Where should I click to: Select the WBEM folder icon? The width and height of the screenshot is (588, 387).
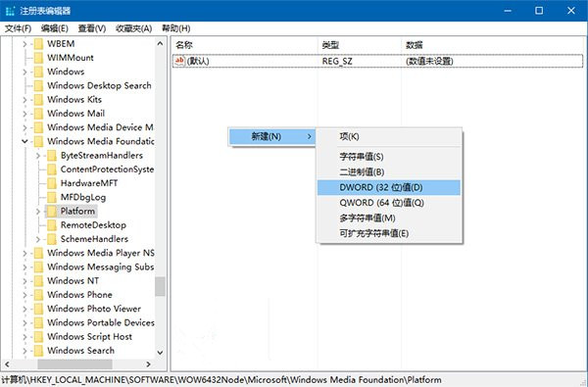[x=38, y=44]
